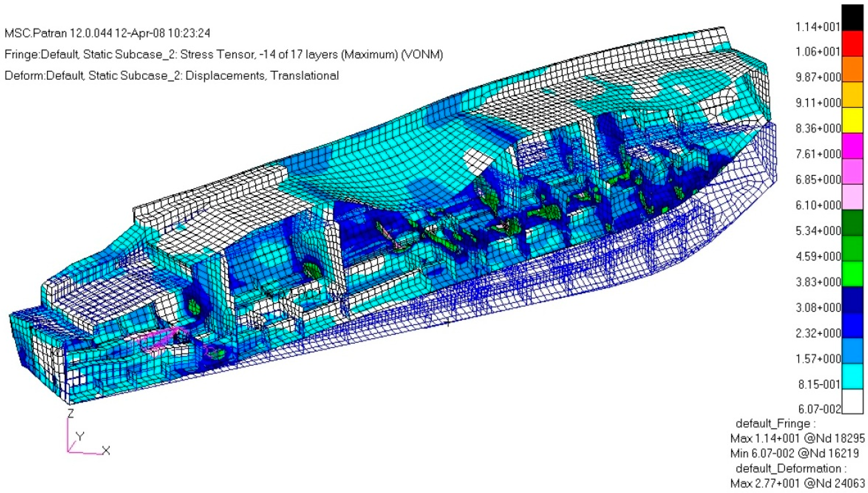Viewport: 868px width, 493px height.
Task: Click the Y axis label on triad
Action: [80, 437]
